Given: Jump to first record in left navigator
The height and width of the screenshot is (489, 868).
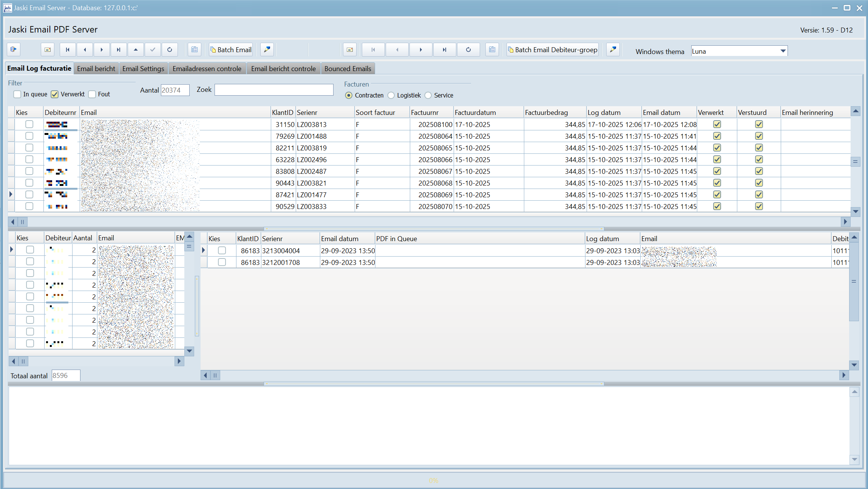Looking at the screenshot, I should 68,50.
